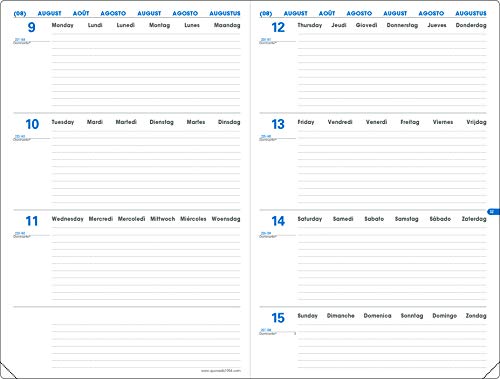This screenshot has width=500, height=379.
Task: Choose the "Viernes" day name
Action: (443, 122)
